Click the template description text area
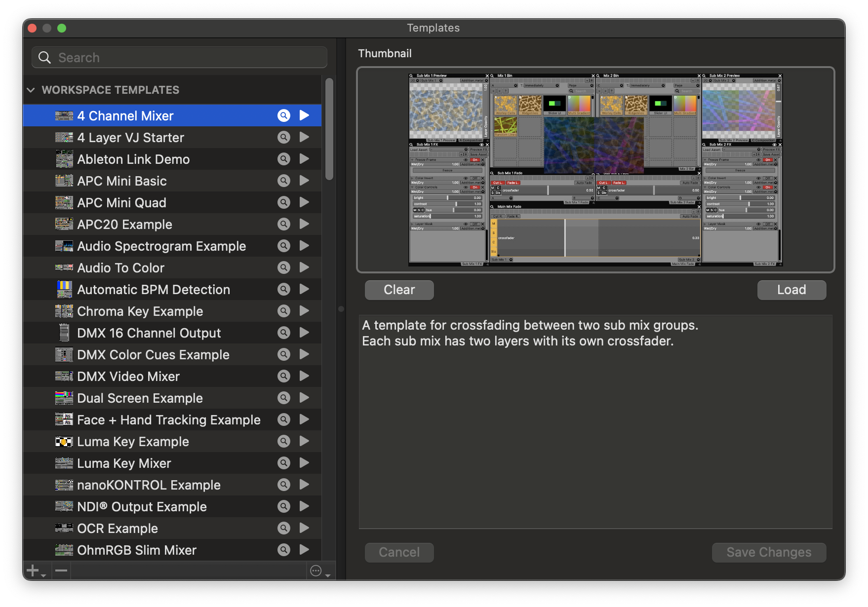The width and height of the screenshot is (868, 607). 595,422
